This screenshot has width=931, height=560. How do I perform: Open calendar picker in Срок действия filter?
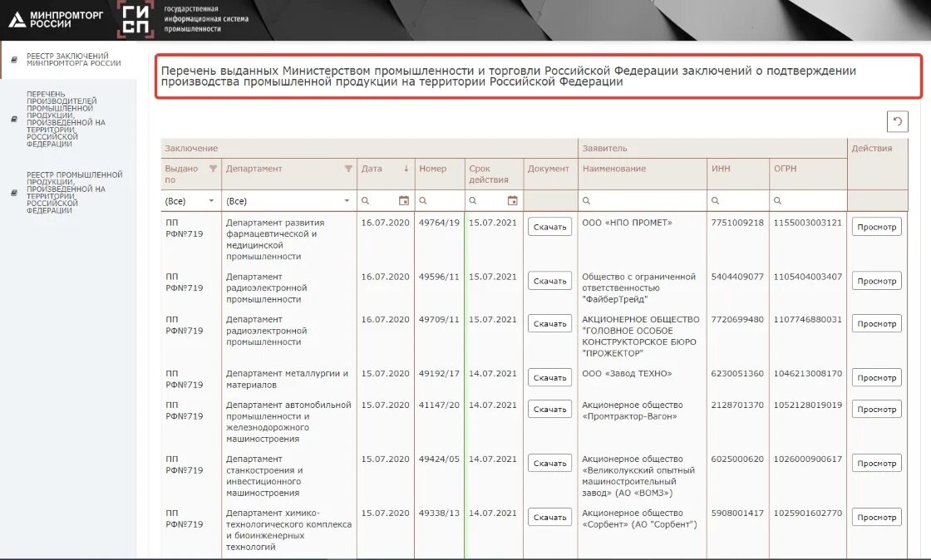pyautogui.click(x=512, y=200)
